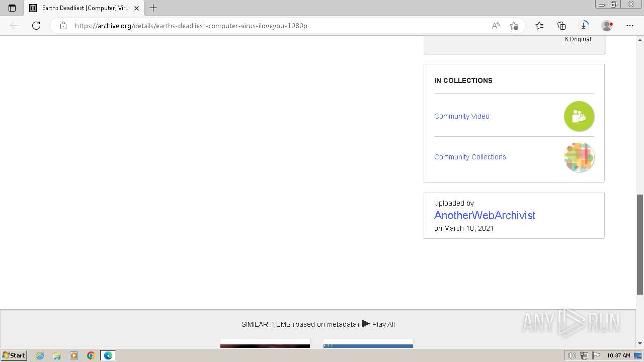This screenshot has height=362, width=644.
Task: Click the IN COLLECTIONS heading
Action: click(x=463, y=80)
